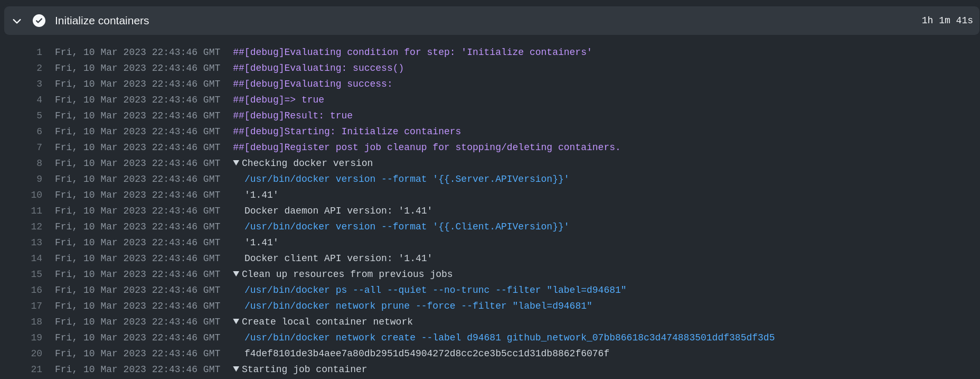Select line number 20 link
This screenshot has width=980, height=379.
36,354
